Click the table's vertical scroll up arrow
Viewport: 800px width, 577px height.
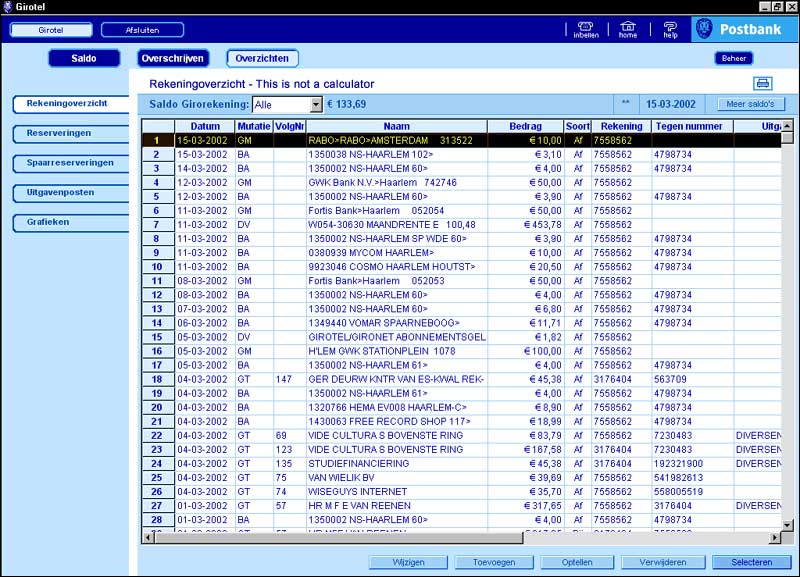click(787, 126)
